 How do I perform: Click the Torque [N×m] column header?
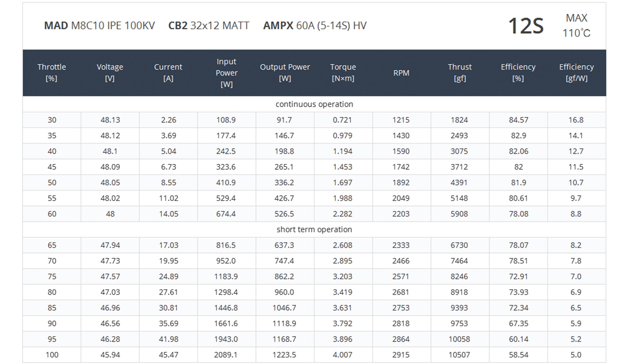point(343,73)
